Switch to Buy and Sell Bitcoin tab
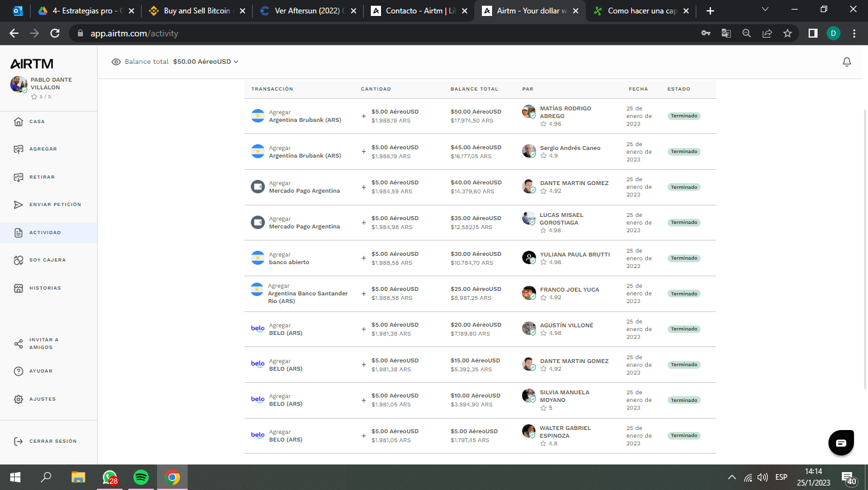868x490 pixels. click(x=196, y=11)
